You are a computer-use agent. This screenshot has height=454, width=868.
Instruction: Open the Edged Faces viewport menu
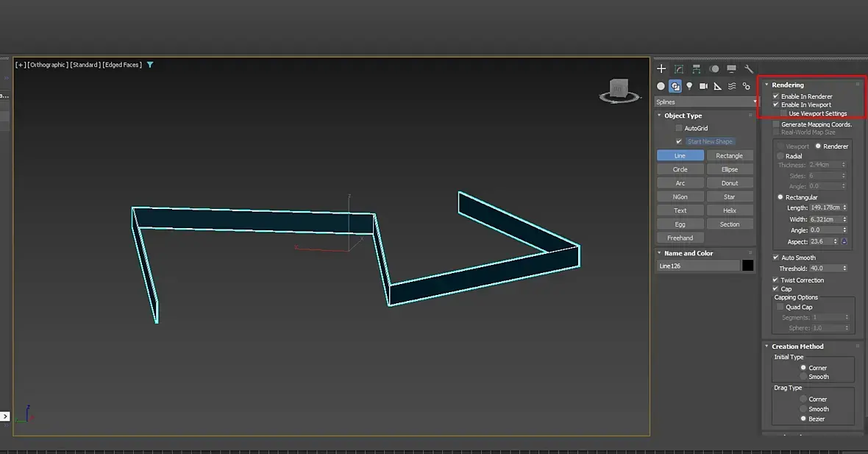click(122, 65)
